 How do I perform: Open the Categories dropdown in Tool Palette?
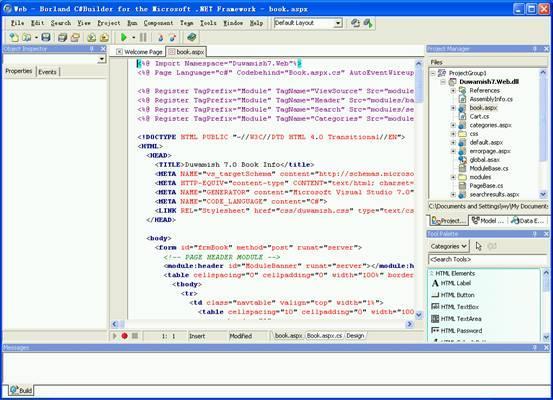pos(449,246)
